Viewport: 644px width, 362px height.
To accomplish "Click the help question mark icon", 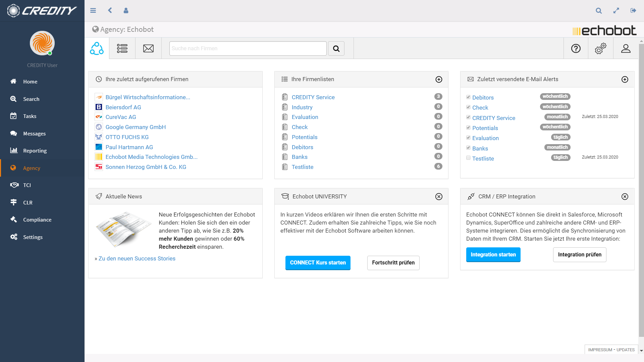I will coord(576,48).
